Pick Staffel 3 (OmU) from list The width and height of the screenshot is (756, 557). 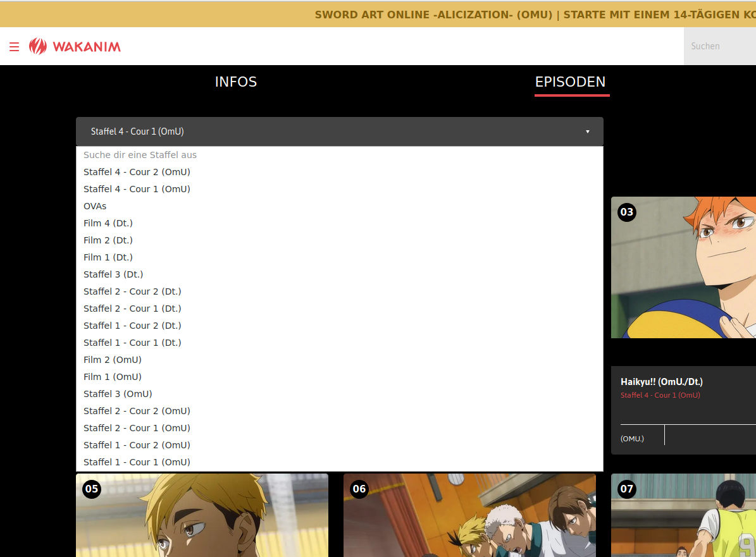(x=118, y=394)
